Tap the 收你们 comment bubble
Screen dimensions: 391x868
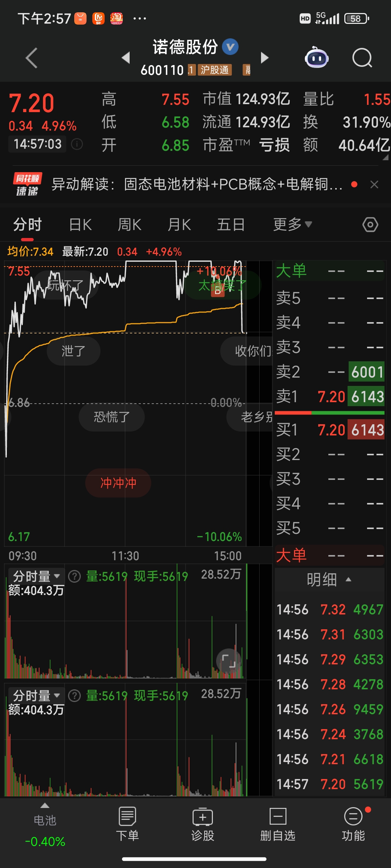[247, 351]
